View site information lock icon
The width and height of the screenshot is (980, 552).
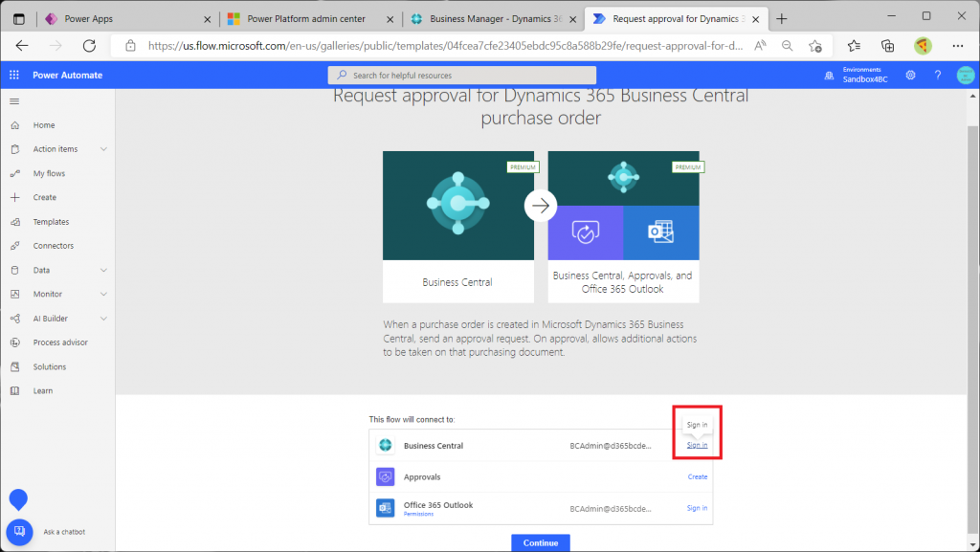tap(130, 46)
